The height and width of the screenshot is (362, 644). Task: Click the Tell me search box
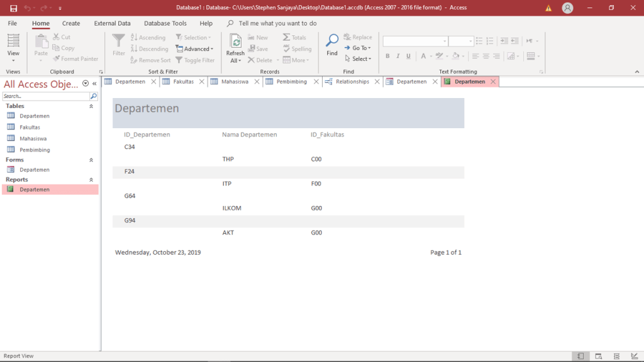tap(277, 23)
